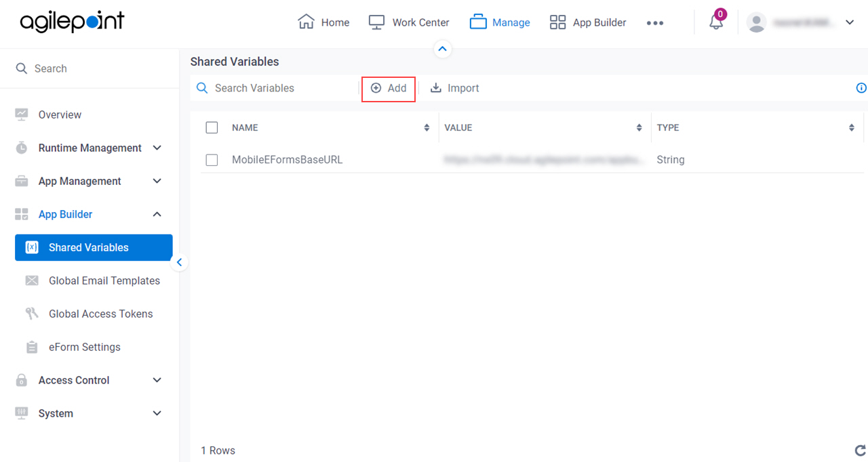Viewport: 868px width, 462px height.
Task: Open the three-dots more menu
Action: (x=655, y=23)
